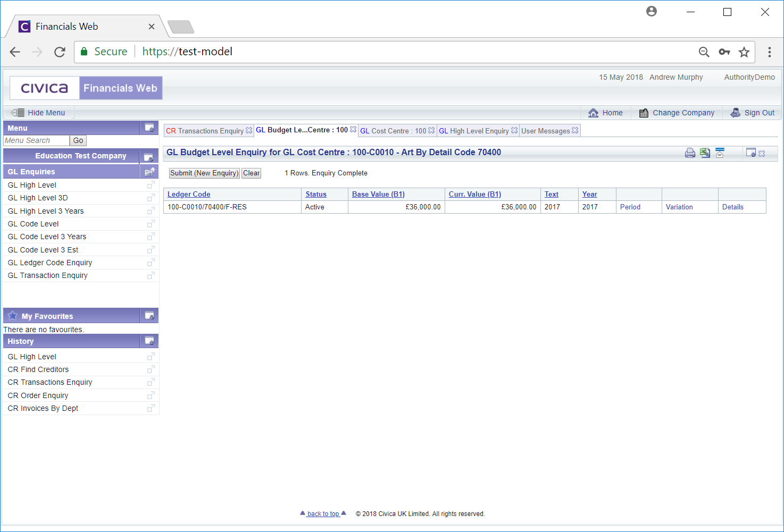Open Period link for ledger row
Viewport: 784px width, 532px height.
[x=630, y=207]
